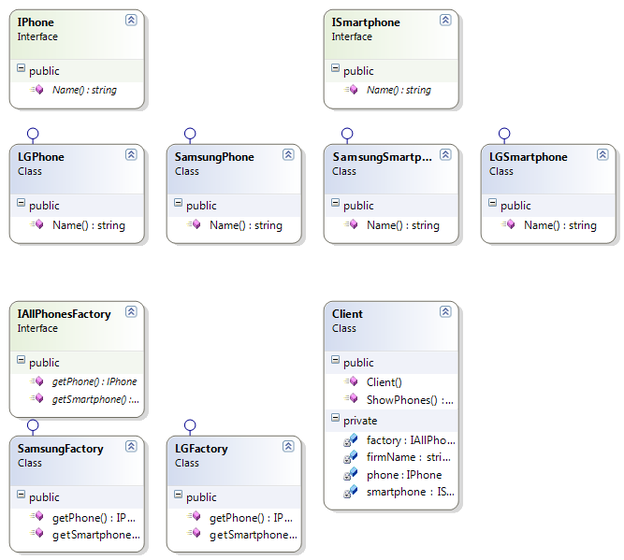Collapse the Client class using its chevron
624x560 pixels.
point(445,312)
